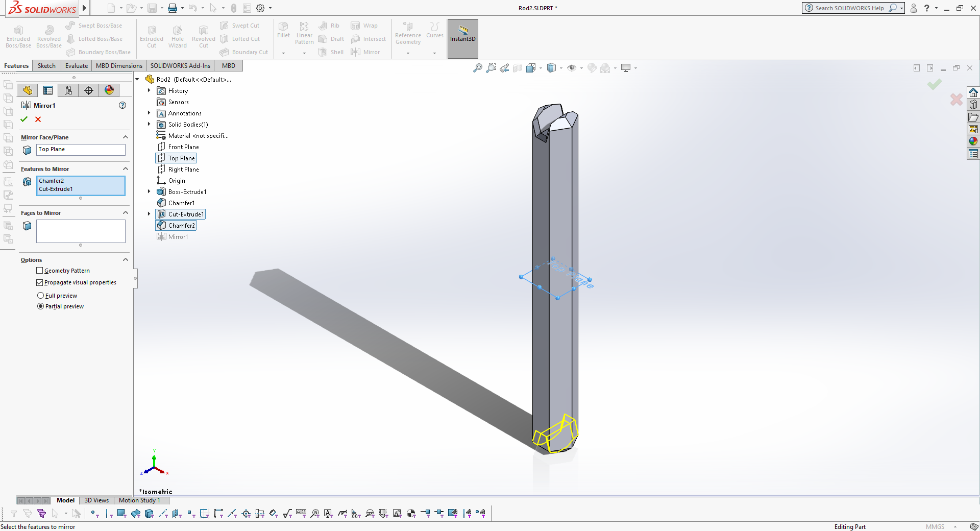Select Chamfer2 in Features to Mirror list
The image size is (980, 531).
52,181
